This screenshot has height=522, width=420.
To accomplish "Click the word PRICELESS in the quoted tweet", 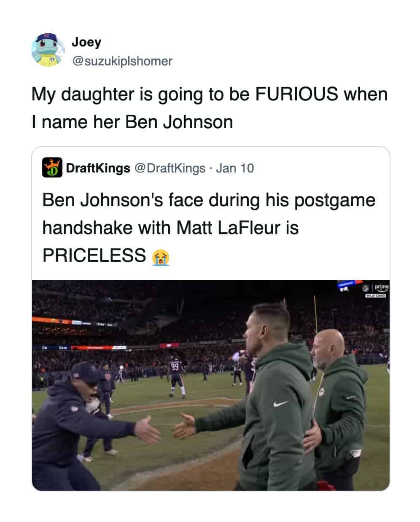I will pyautogui.click(x=94, y=255).
